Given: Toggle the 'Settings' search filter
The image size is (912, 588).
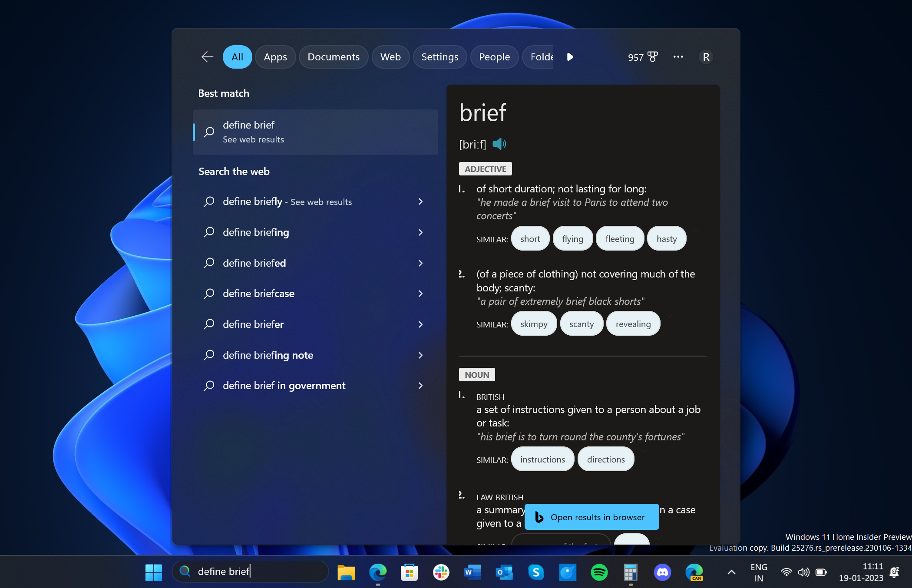Looking at the screenshot, I should click(439, 56).
